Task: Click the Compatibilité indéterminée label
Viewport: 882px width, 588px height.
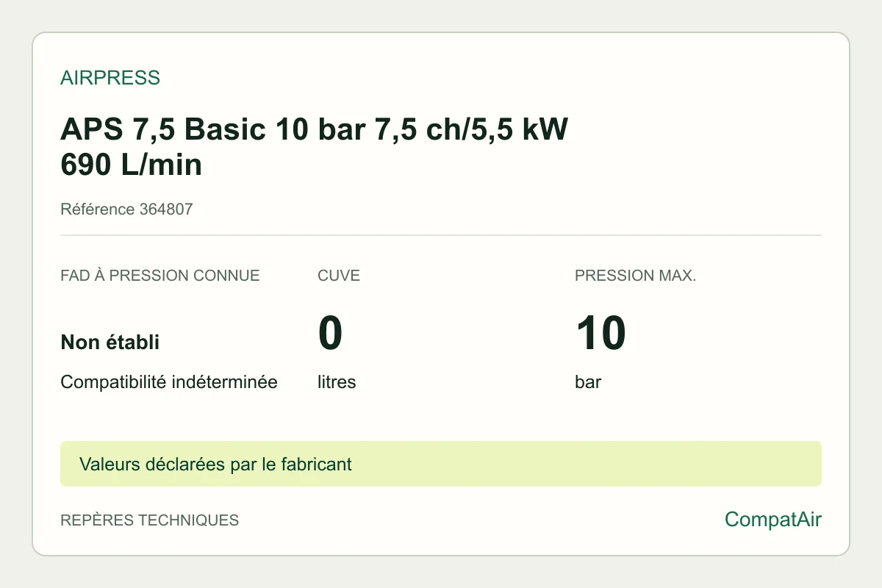Action: pyautogui.click(x=169, y=383)
